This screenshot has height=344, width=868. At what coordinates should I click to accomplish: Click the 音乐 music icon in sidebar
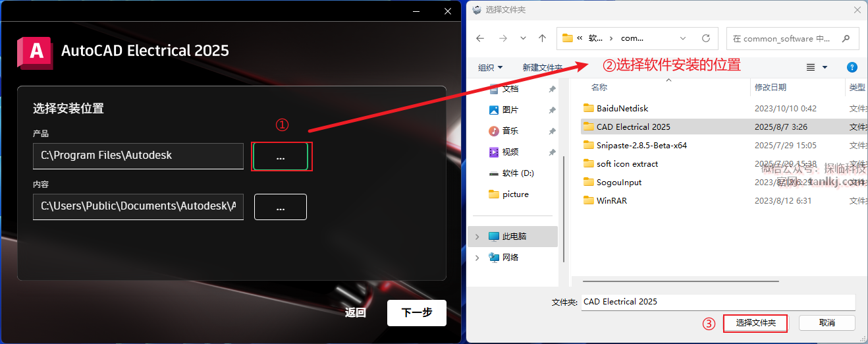494,130
